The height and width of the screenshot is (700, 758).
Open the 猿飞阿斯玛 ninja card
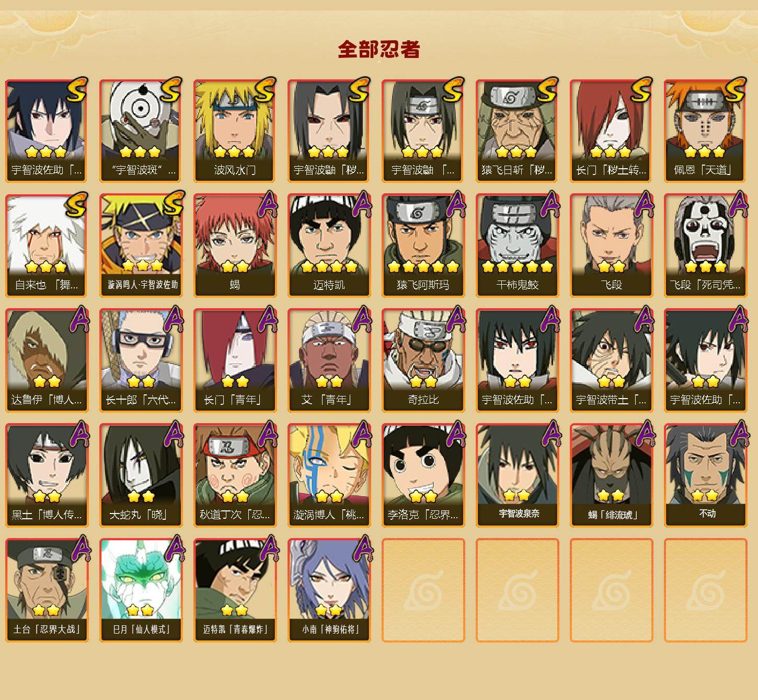click(x=423, y=246)
